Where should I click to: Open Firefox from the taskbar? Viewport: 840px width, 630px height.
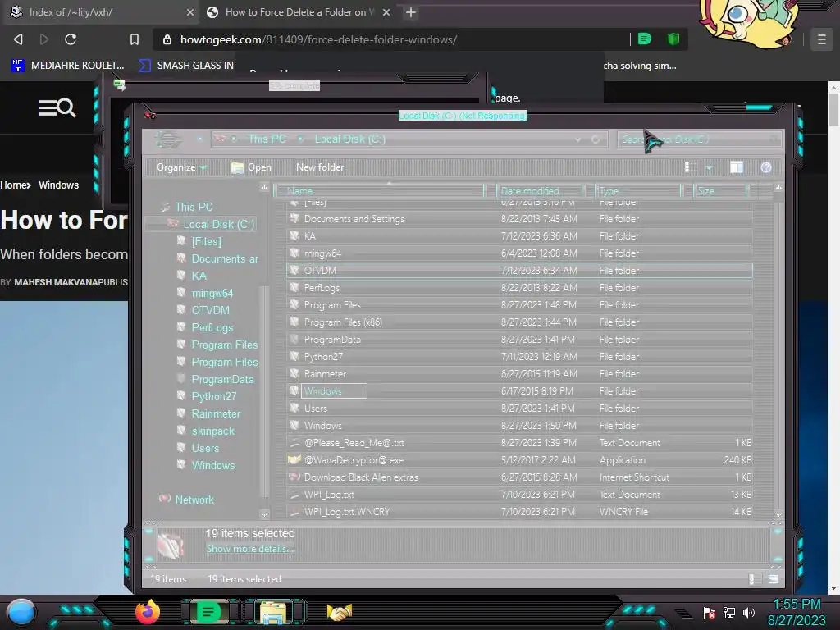click(x=148, y=612)
